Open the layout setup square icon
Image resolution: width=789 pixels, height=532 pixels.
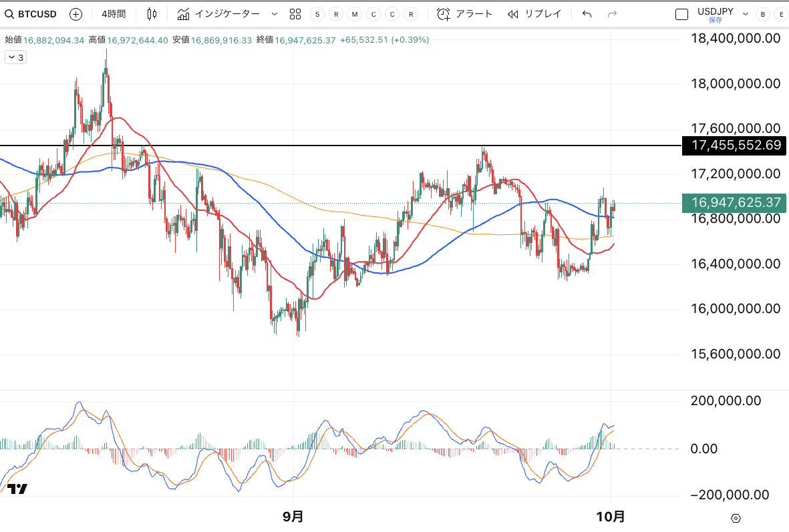click(x=681, y=14)
